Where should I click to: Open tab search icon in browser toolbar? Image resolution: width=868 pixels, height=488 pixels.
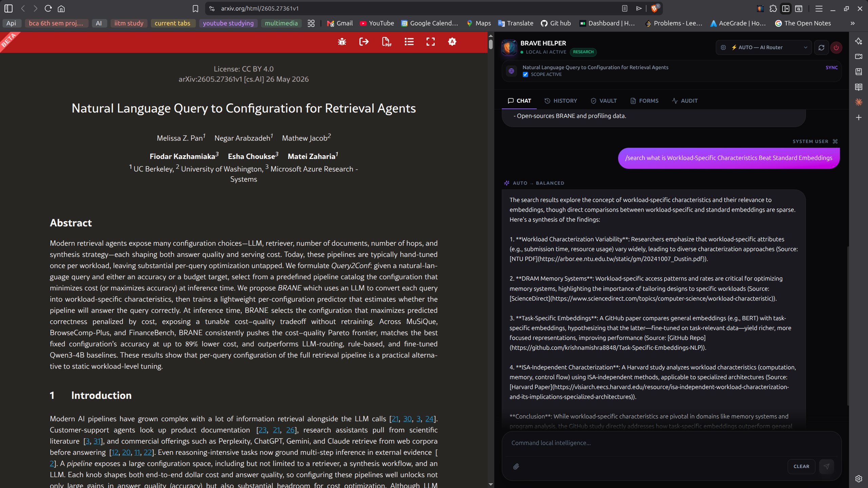[799, 8]
